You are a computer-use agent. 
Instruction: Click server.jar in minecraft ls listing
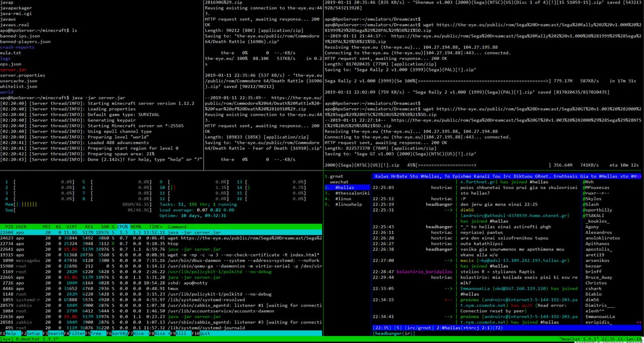pyautogui.click(x=14, y=69)
